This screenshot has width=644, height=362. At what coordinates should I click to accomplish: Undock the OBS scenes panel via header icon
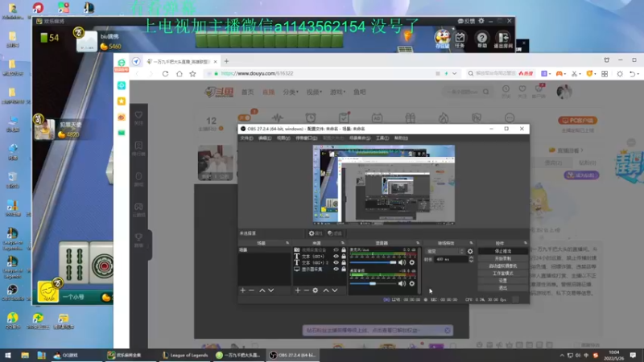pos(287,243)
